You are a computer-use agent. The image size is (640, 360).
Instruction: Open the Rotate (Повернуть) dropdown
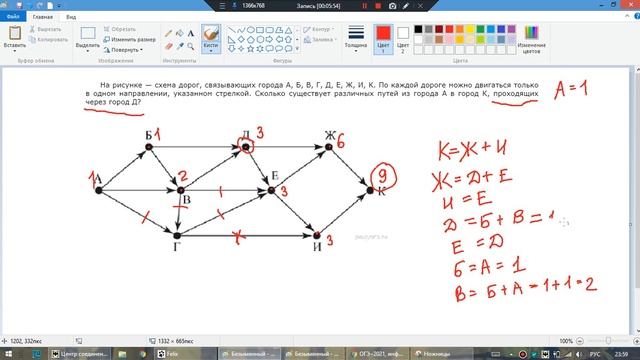click(123, 50)
